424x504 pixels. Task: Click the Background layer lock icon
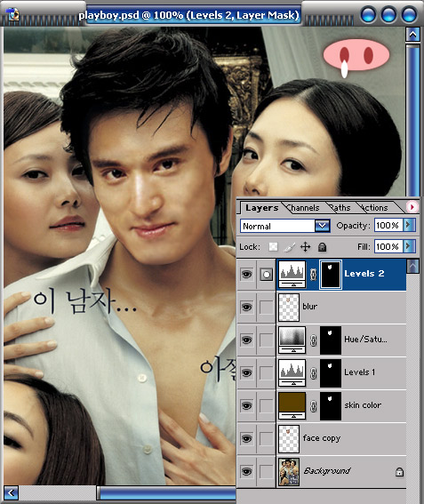pyautogui.click(x=399, y=472)
